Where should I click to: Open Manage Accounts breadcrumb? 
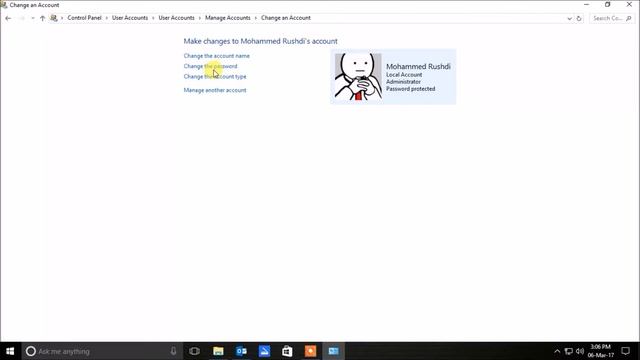click(x=228, y=18)
